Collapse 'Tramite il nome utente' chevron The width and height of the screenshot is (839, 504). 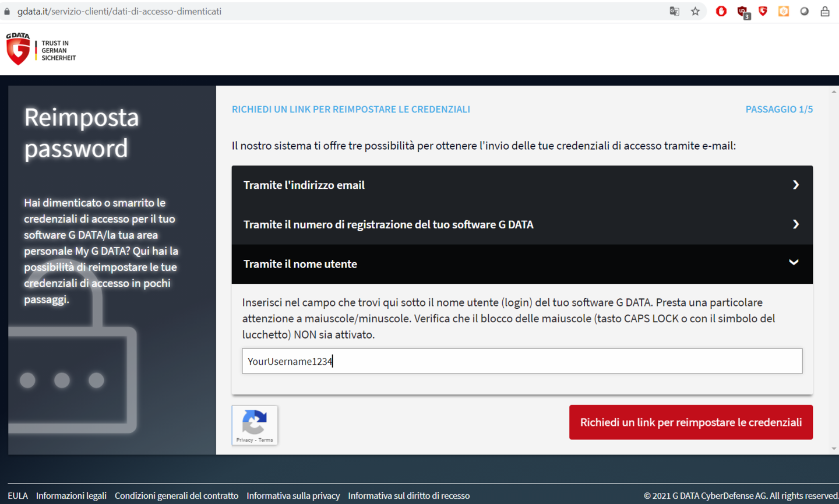coord(794,263)
